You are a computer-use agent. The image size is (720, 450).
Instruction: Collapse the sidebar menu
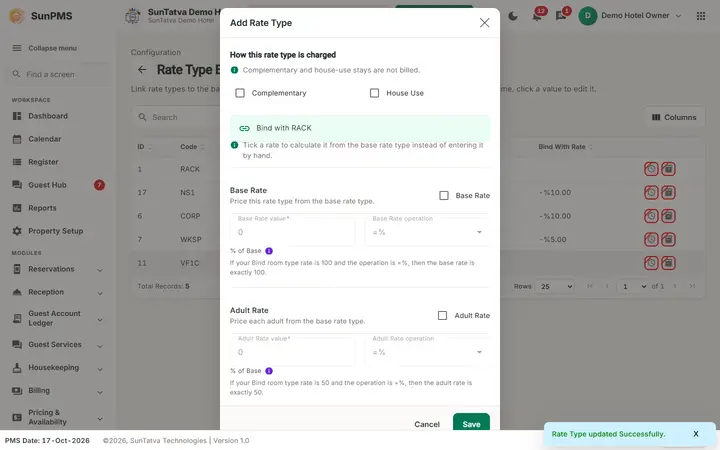[45, 48]
